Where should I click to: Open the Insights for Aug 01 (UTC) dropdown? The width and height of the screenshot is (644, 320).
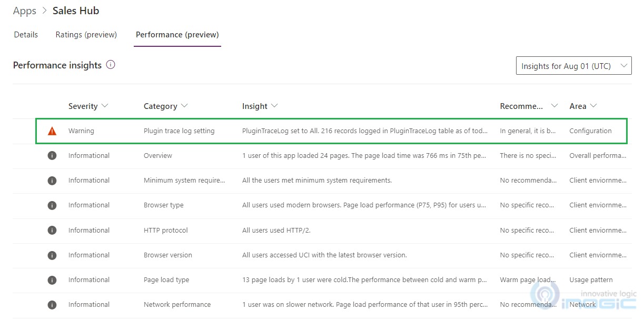tap(573, 66)
